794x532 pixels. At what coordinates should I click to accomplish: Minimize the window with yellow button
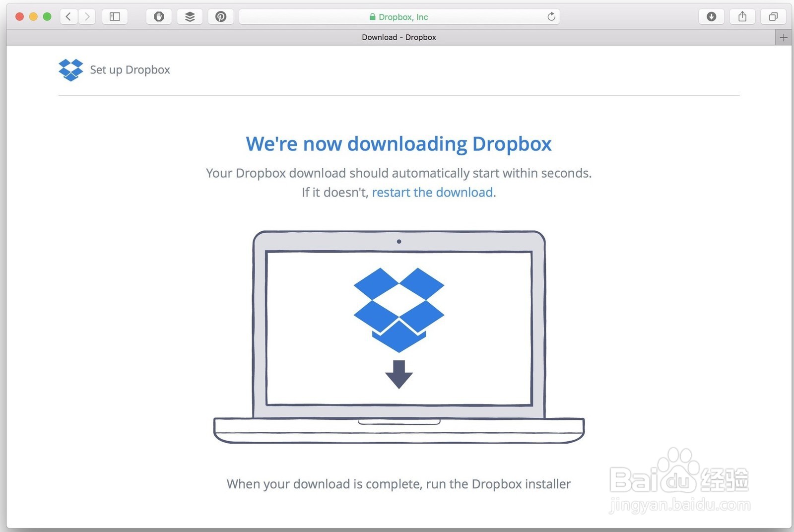click(33, 17)
